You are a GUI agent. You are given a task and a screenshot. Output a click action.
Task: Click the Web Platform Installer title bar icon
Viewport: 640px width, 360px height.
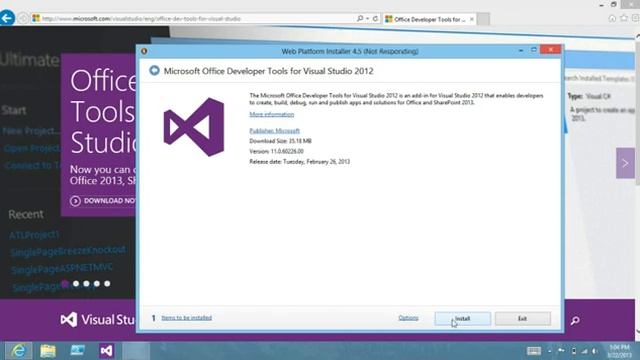pos(144,51)
